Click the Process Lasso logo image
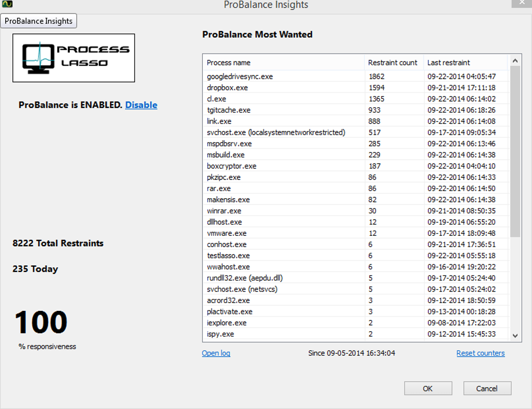 click(x=73, y=57)
